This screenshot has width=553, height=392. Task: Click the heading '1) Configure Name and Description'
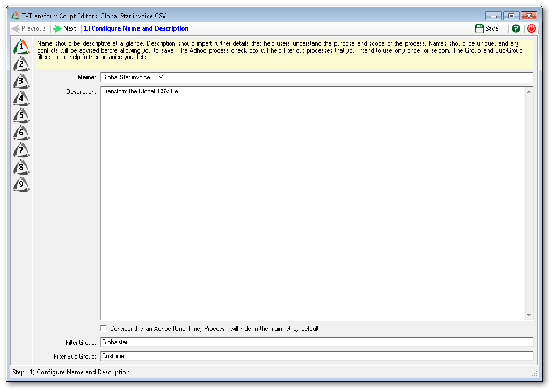[136, 28]
